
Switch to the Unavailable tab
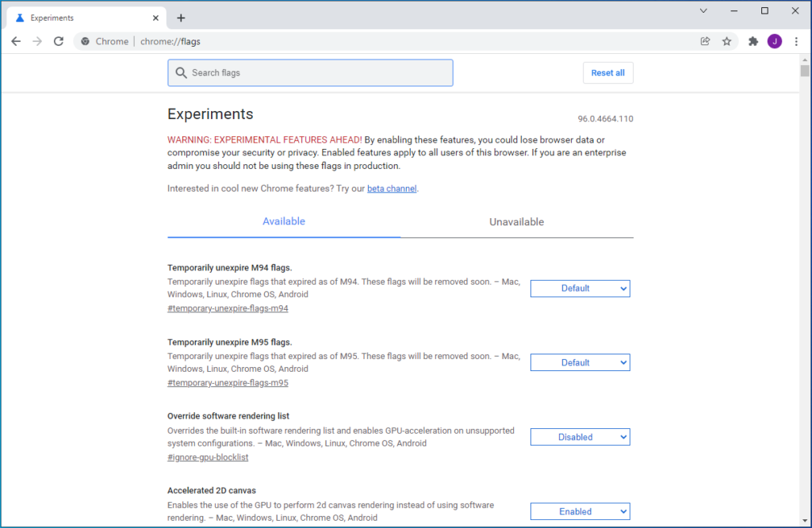tap(516, 221)
